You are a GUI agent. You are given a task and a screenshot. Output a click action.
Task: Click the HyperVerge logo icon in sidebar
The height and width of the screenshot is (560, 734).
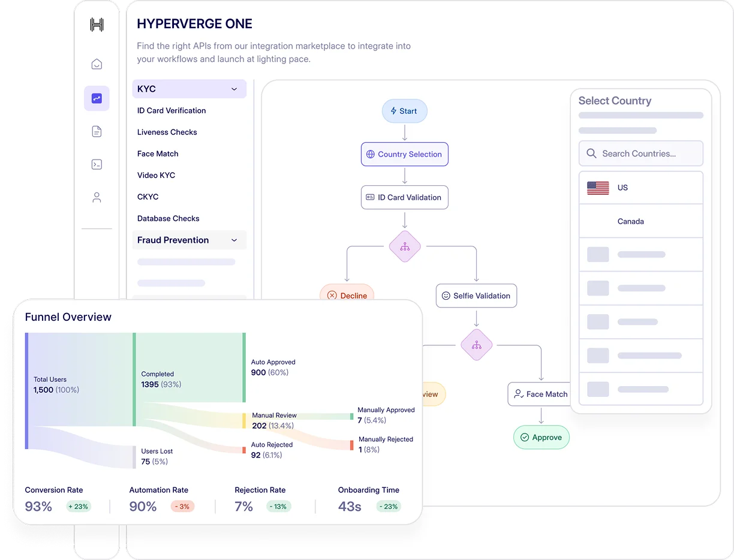97,25
